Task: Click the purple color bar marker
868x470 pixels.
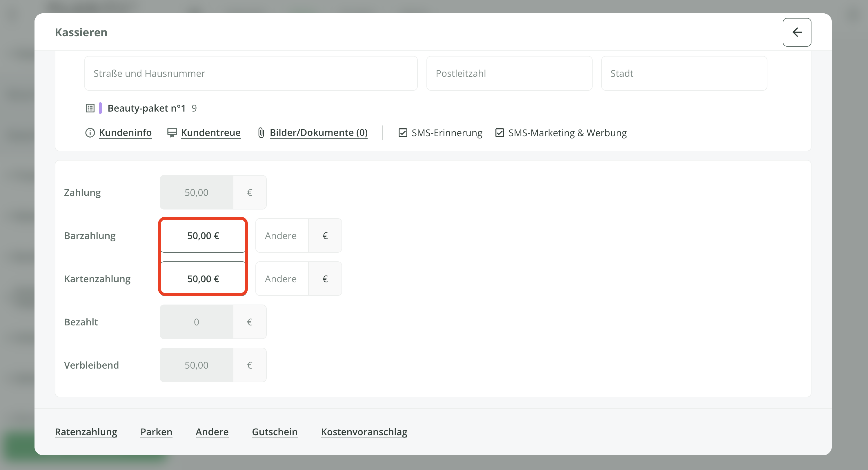Action: 100,108
